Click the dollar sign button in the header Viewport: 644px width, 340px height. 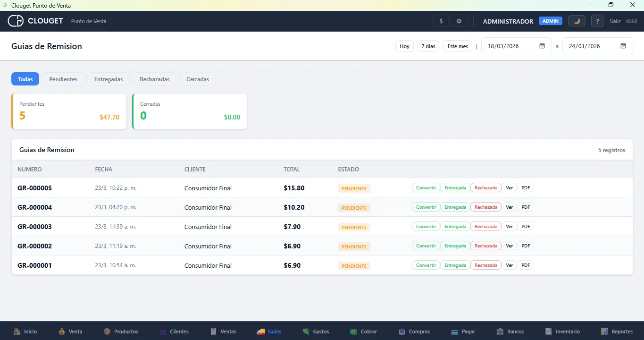(441, 21)
